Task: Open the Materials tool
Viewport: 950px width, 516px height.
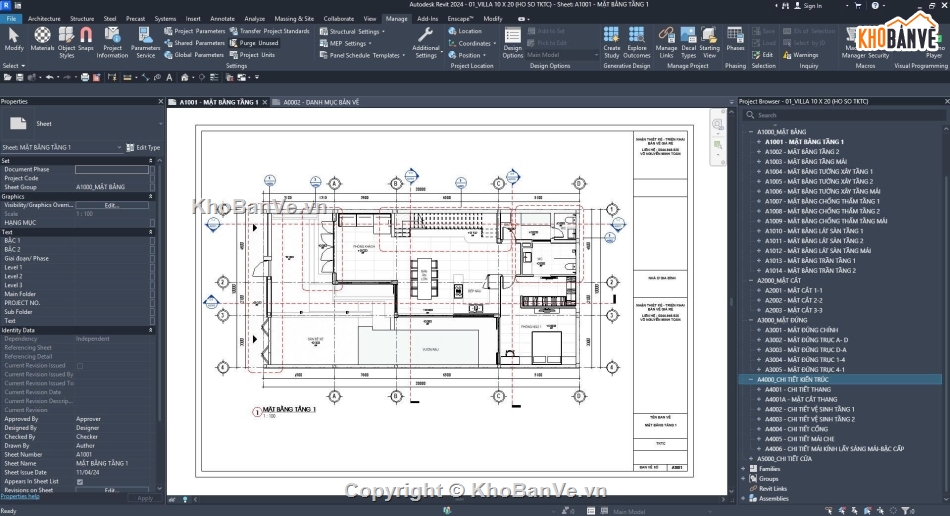Action: pos(42,40)
